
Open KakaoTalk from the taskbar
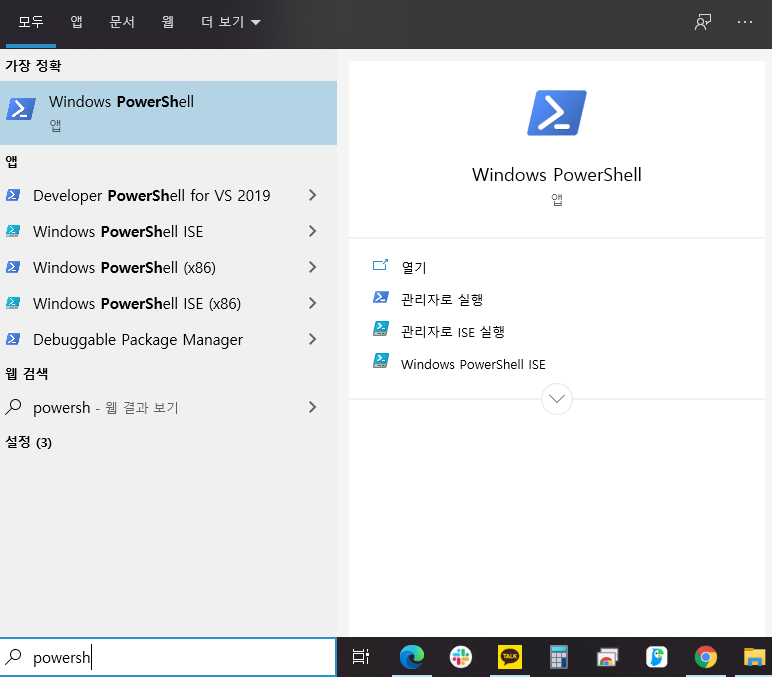click(510, 657)
